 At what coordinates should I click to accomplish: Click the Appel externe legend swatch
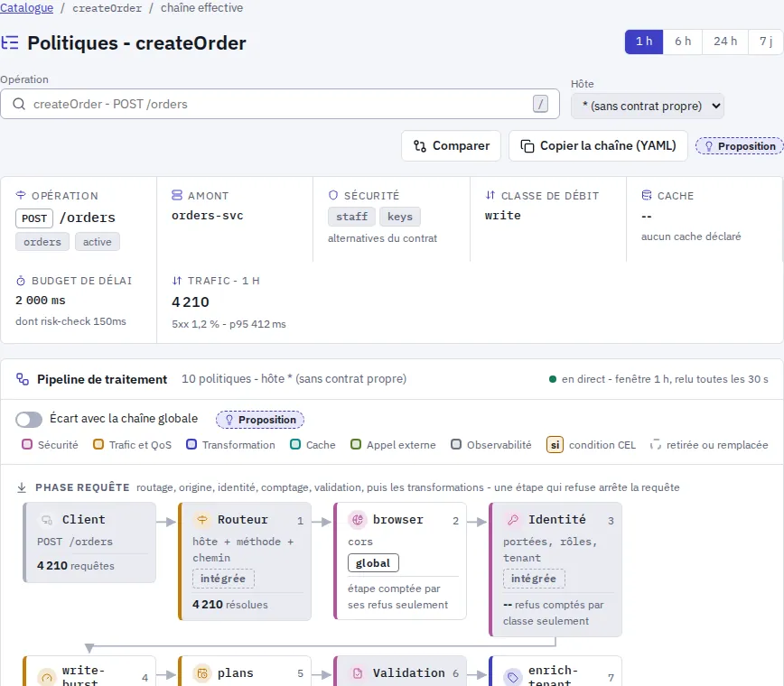(x=356, y=444)
